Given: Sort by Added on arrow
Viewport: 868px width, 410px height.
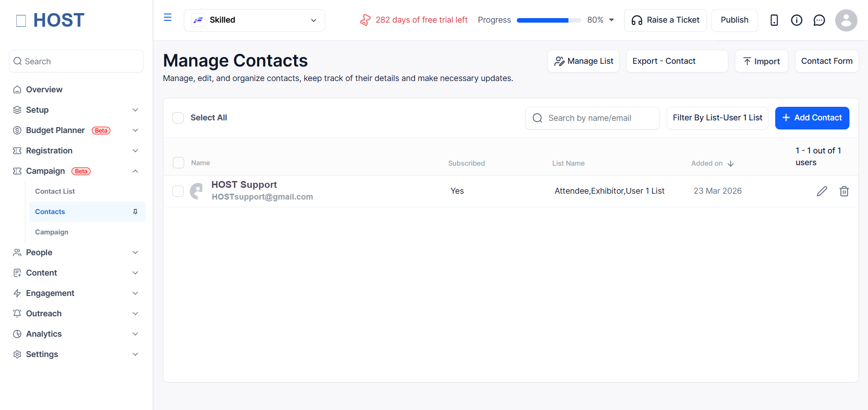Looking at the screenshot, I should click(730, 163).
